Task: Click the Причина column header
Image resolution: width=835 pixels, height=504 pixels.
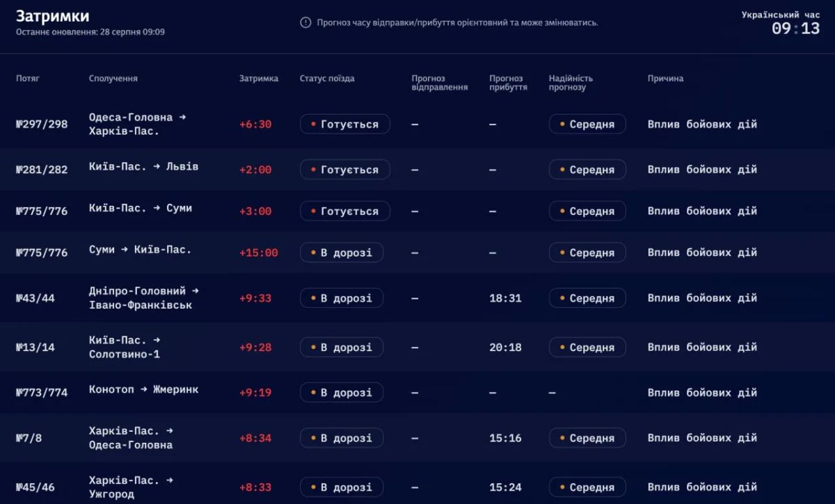Action: tap(665, 79)
